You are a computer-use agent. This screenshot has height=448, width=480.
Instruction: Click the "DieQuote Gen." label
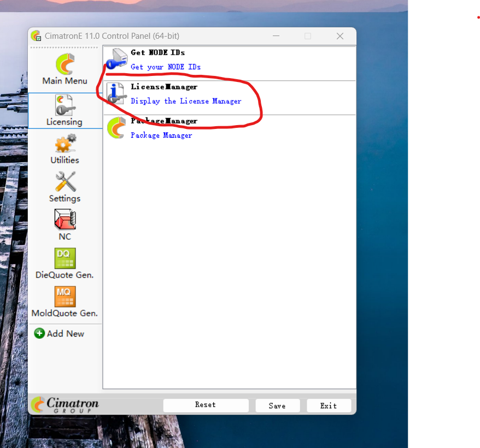[65, 275]
